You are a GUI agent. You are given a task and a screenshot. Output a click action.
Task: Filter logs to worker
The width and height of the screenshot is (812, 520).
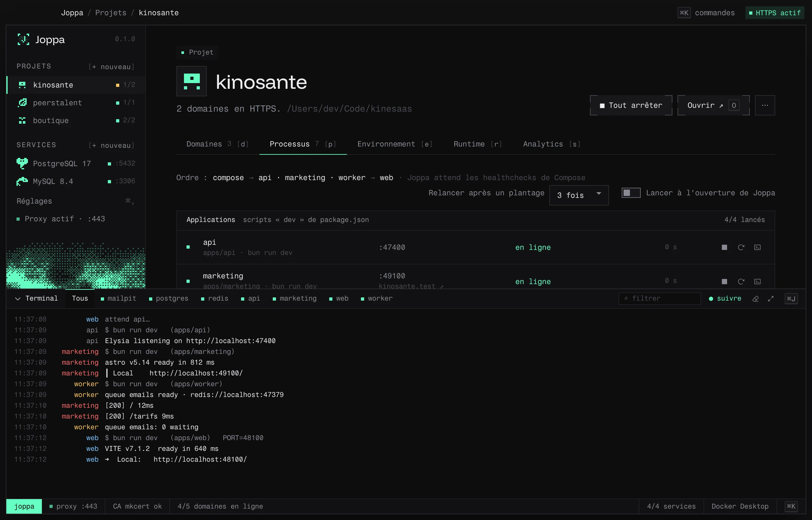[x=377, y=298]
